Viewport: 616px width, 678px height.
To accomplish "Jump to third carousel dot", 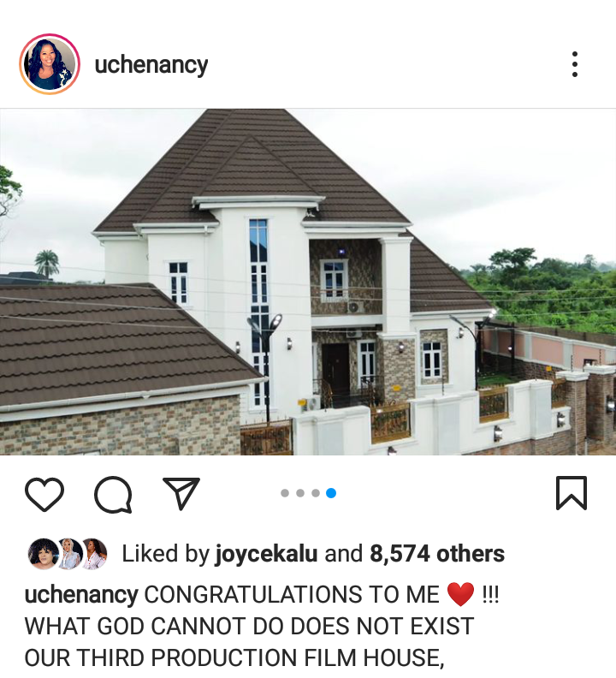I will point(316,493).
